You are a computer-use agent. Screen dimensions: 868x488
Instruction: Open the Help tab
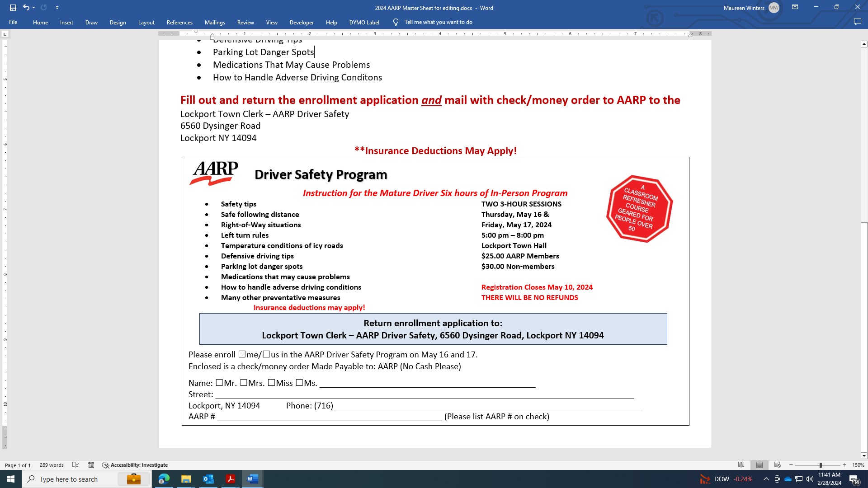[331, 22]
